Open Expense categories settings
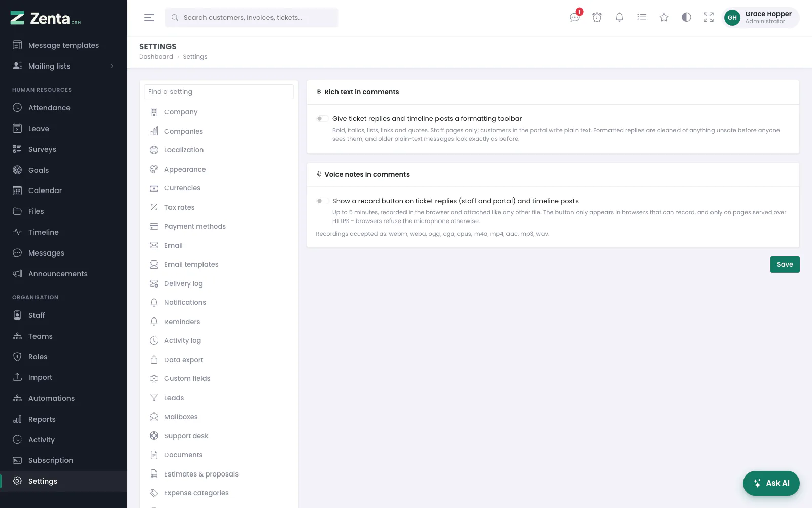This screenshot has width=812, height=508. click(219, 493)
